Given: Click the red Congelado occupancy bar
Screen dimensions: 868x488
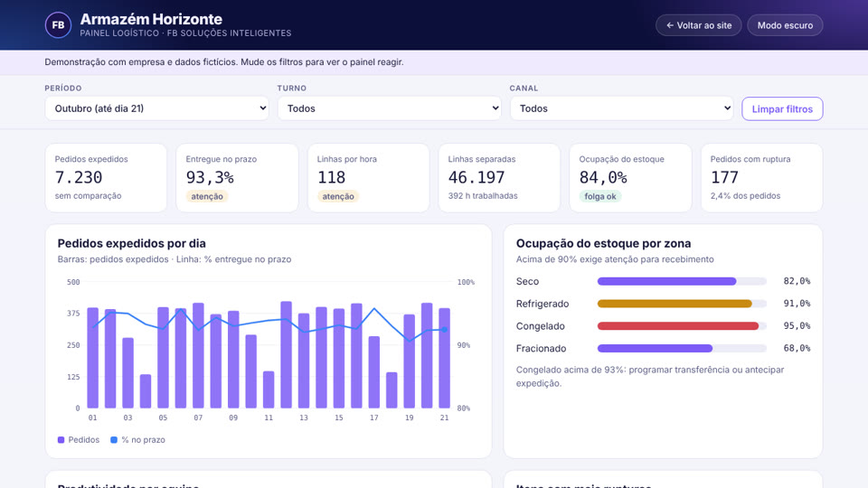Looking at the screenshot, I should pos(682,326).
